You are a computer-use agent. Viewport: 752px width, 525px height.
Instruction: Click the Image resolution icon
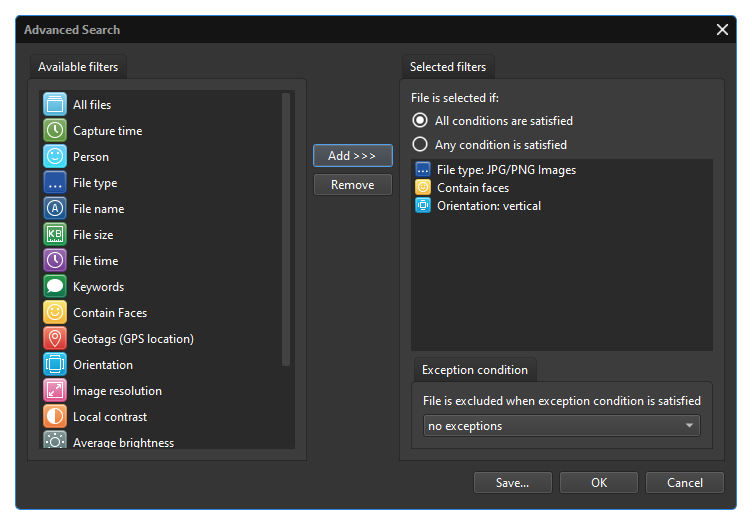pyautogui.click(x=55, y=391)
